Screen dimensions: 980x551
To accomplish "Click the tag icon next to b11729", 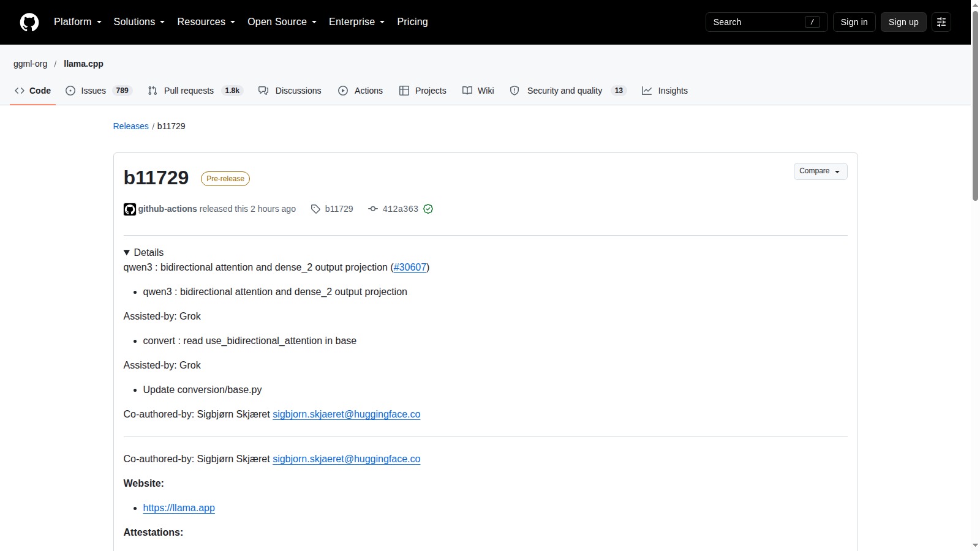I will point(315,209).
